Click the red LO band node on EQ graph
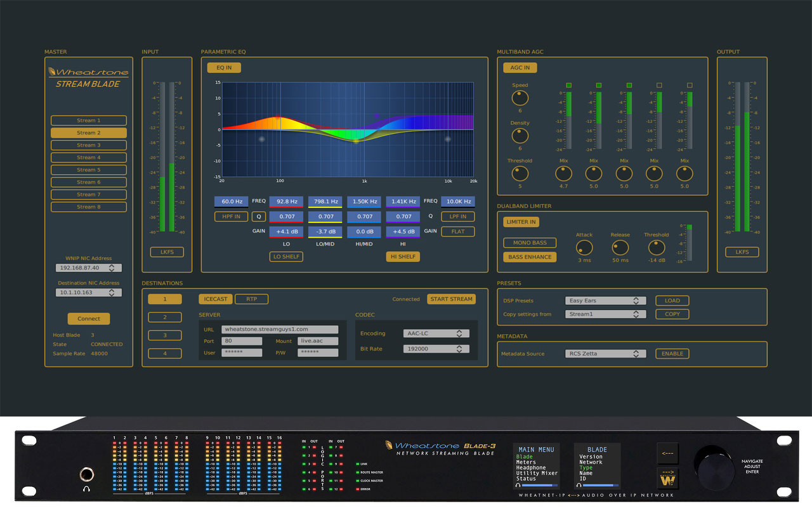 pos(277,117)
